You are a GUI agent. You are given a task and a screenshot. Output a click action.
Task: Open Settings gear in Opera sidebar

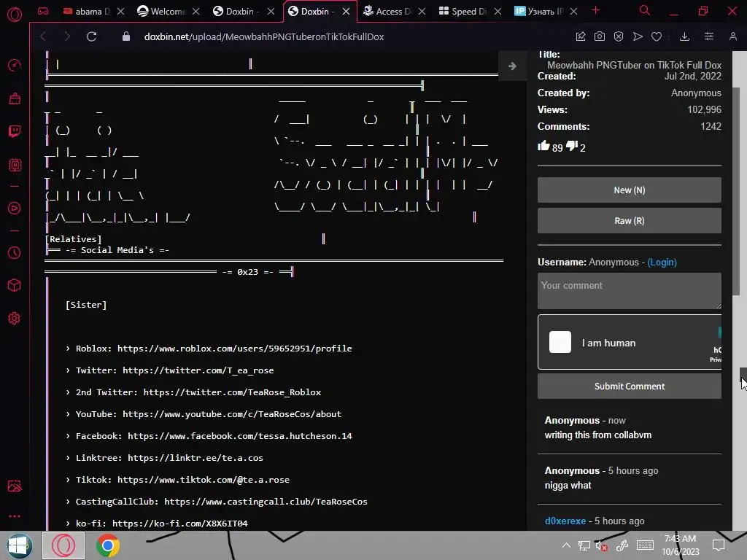coord(15,319)
